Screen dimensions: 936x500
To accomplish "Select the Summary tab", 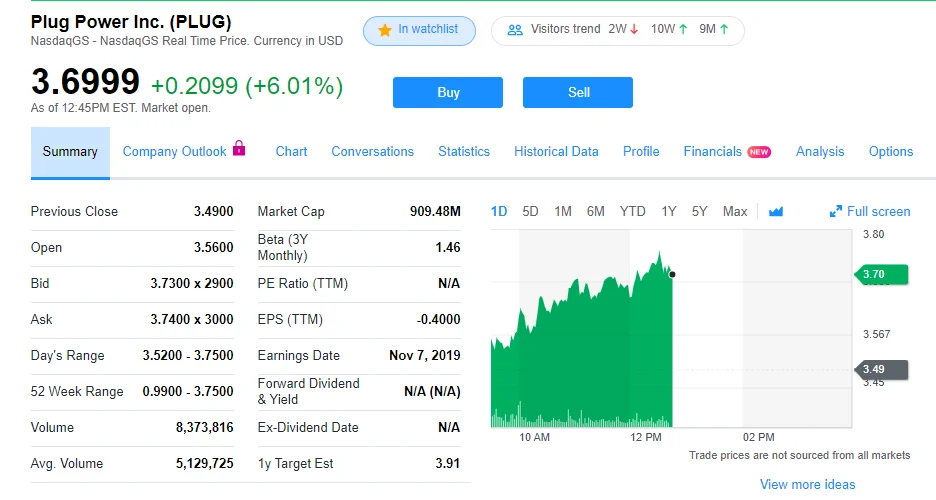I will pyautogui.click(x=70, y=152).
